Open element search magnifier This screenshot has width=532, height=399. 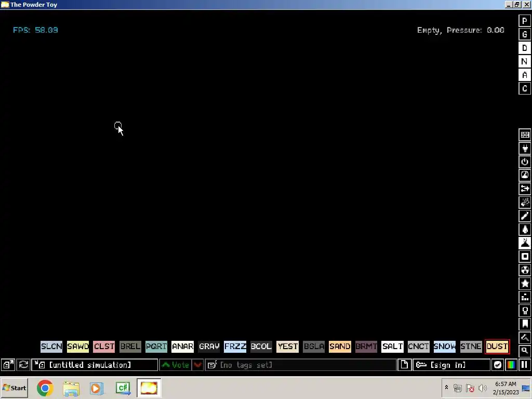click(x=525, y=351)
